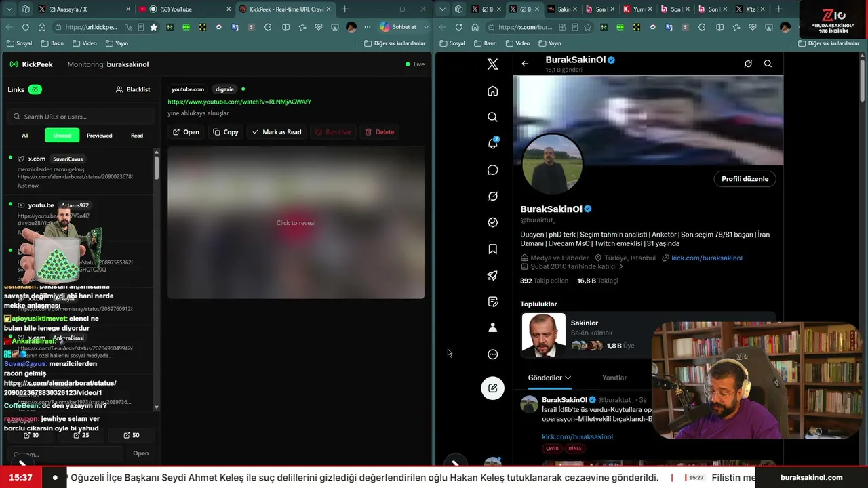The image size is (868, 488).
Task: Mark the selected link as read
Action: point(277,132)
